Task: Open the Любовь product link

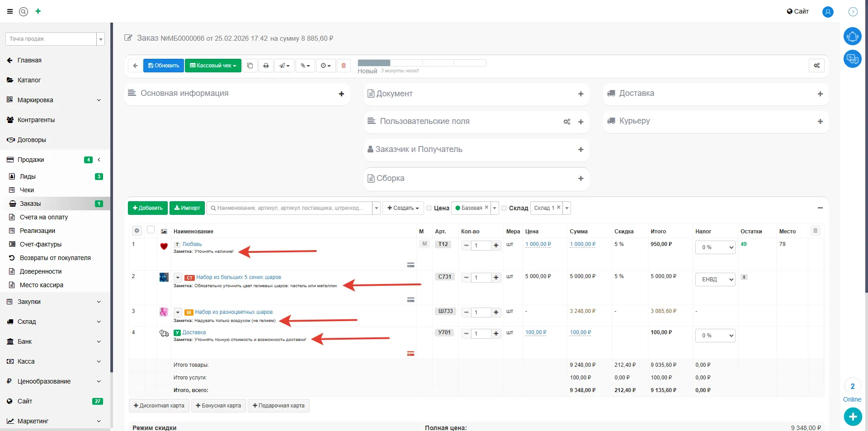Action: coord(192,244)
